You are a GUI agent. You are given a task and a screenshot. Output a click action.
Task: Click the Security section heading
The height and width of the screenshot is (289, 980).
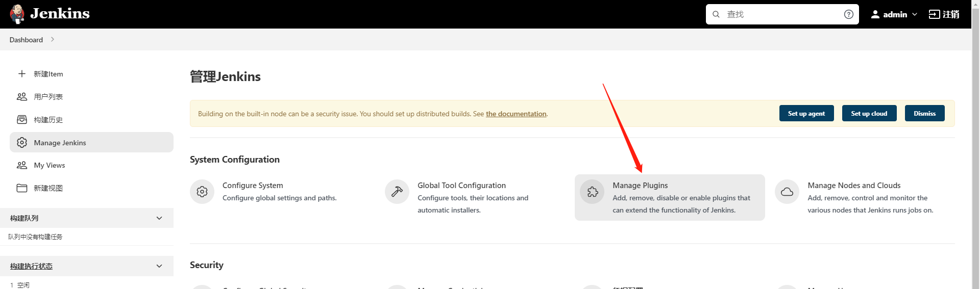207,265
